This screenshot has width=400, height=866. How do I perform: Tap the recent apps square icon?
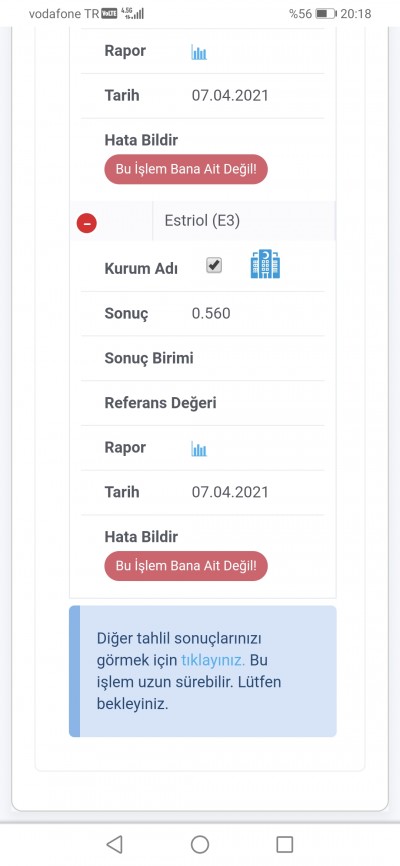(285, 844)
